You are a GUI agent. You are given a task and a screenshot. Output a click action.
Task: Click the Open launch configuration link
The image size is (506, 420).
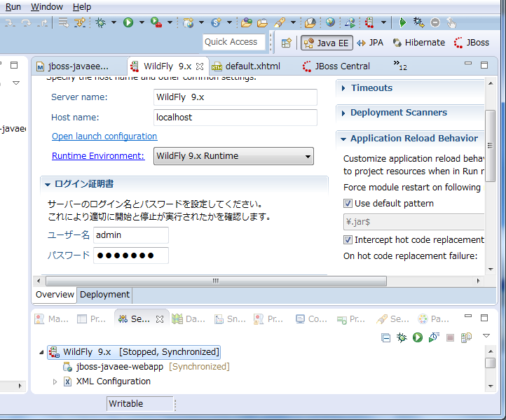pyautogui.click(x=104, y=136)
